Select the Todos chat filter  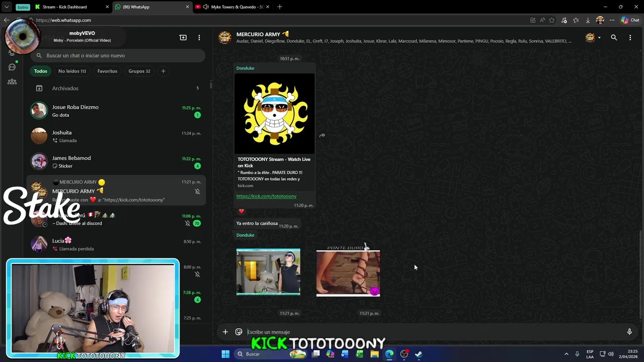pyautogui.click(x=40, y=71)
